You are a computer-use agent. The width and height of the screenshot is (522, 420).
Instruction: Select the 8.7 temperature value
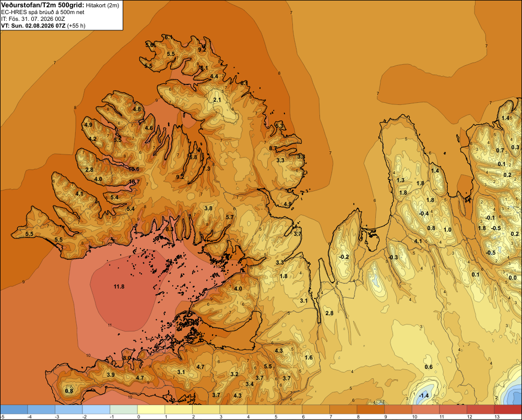tap(273, 148)
